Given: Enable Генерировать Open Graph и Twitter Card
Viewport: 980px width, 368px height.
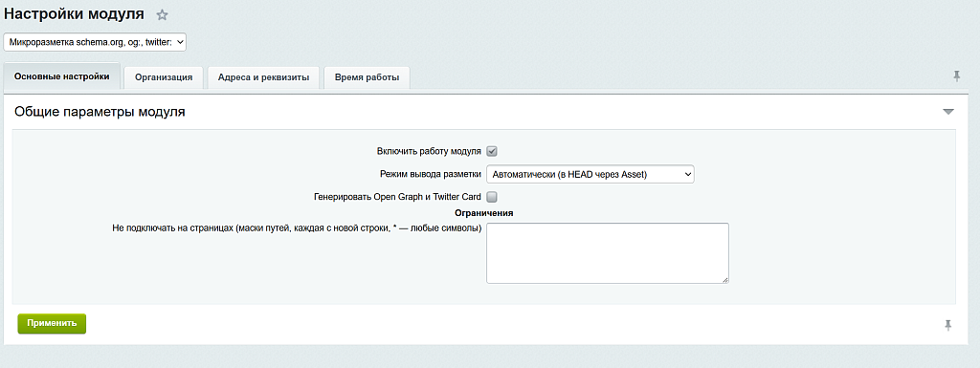Looking at the screenshot, I should click(x=492, y=197).
